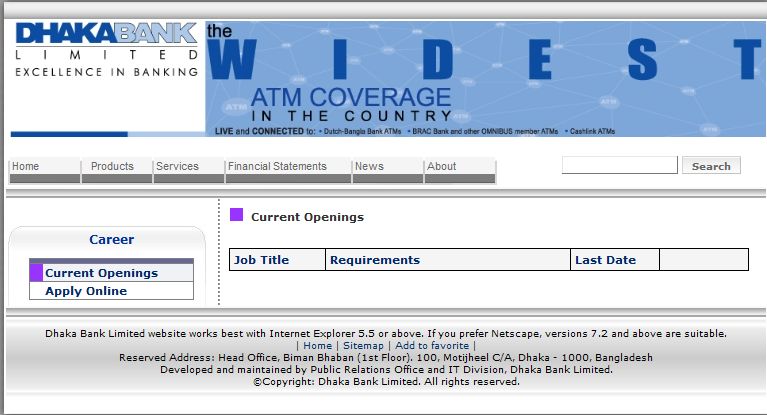Image resolution: width=767 pixels, height=415 pixels.
Task: Click the copyright Dhaka Bank Limited text
Action: (386, 382)
